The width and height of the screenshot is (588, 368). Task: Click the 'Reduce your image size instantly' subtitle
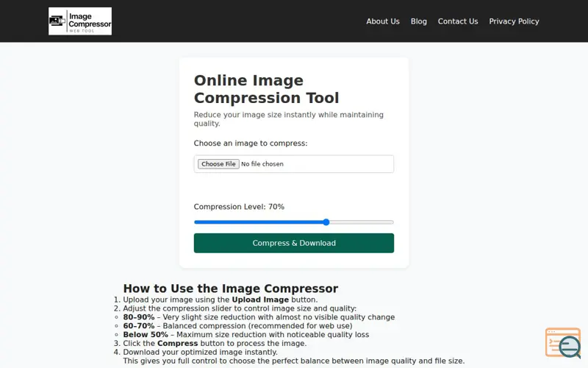[x=288, y=119]
